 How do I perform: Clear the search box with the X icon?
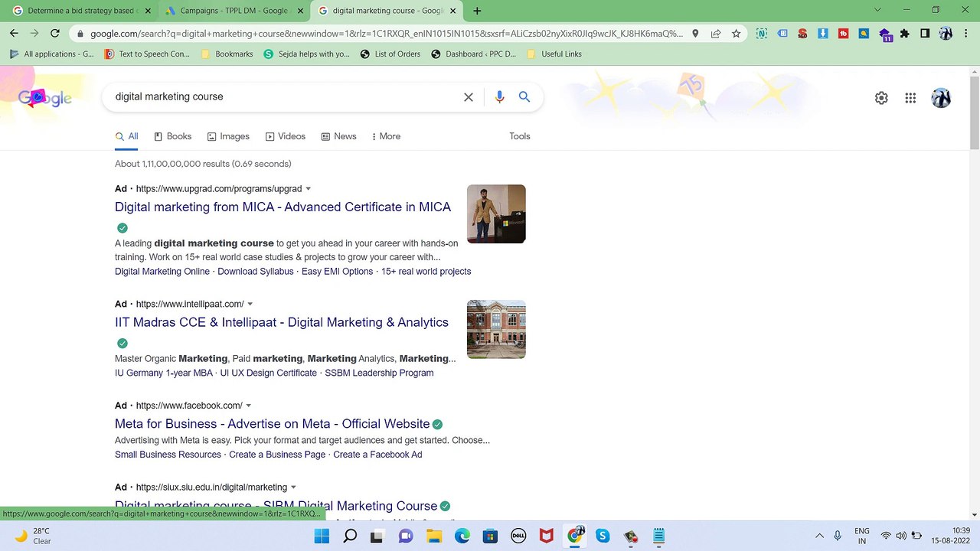click(469, 97)
